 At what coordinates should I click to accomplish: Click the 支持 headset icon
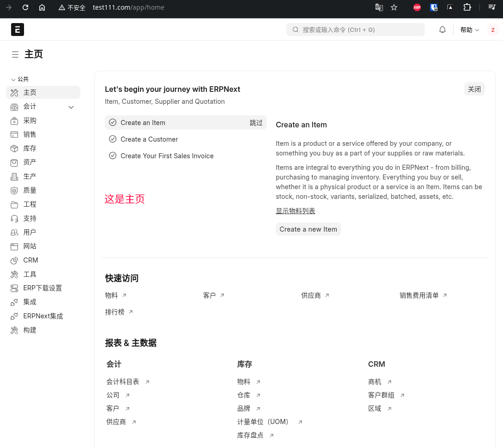point(14,219)
